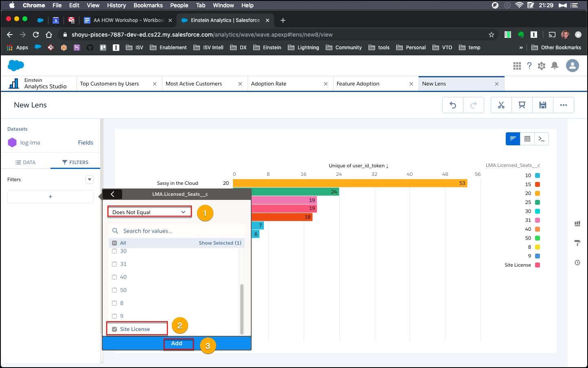Click the Add button to apply filter
This screenshot has width=588, height=368.
coord(177,343)
